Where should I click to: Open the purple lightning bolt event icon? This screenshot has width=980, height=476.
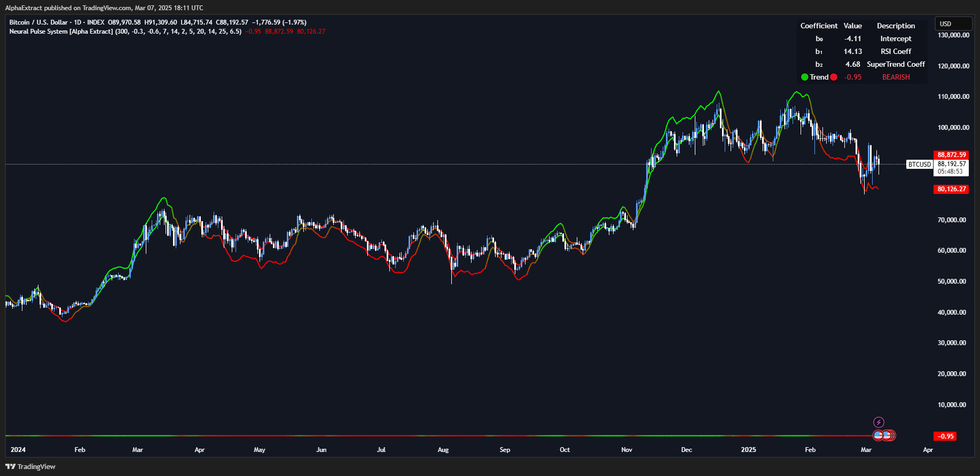coord(879,423)
